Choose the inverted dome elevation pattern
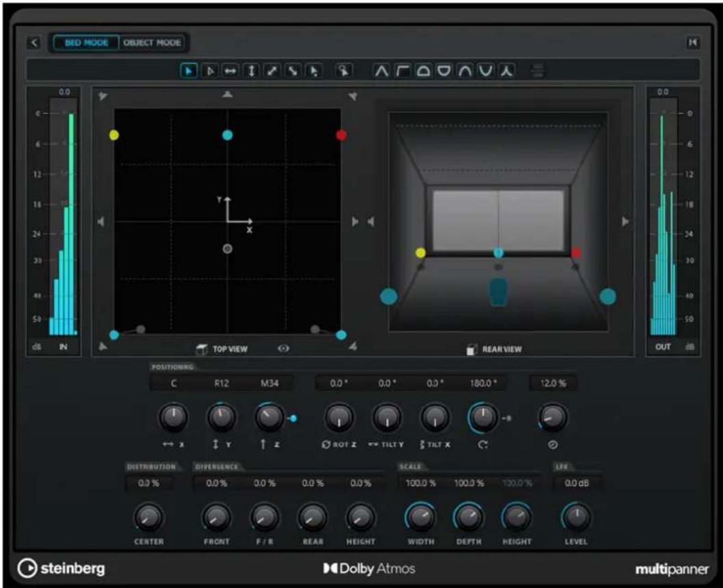Screen dimensions: 723x588 [x=444, y=71]
